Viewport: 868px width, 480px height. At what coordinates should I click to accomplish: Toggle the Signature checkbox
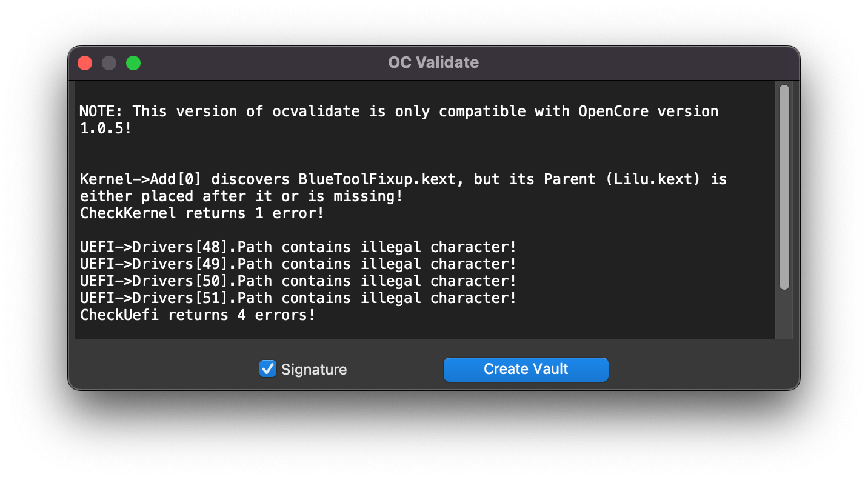pyautogui.click(x=267, y=368)
